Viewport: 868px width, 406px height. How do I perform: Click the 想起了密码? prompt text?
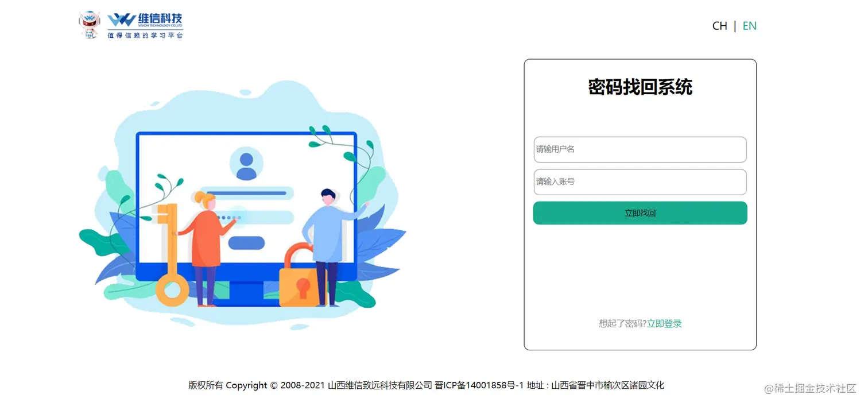pyautogui.click(x=623, y=324)
